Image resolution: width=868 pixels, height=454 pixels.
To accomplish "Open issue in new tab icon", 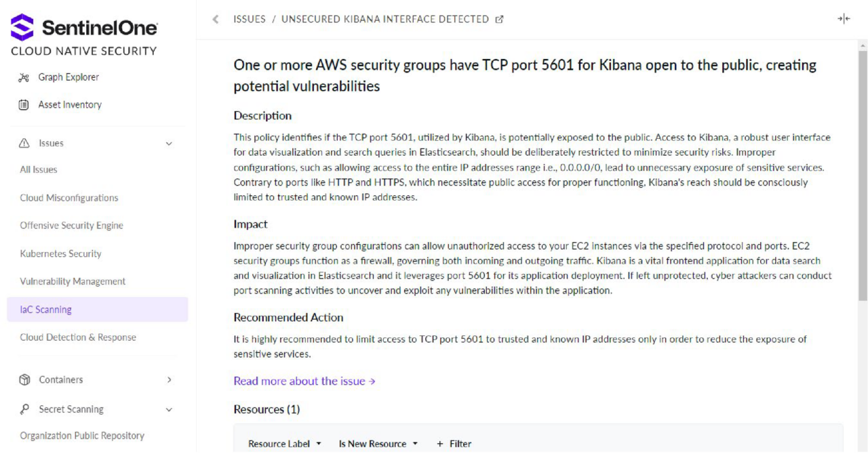I will (500, 20).
